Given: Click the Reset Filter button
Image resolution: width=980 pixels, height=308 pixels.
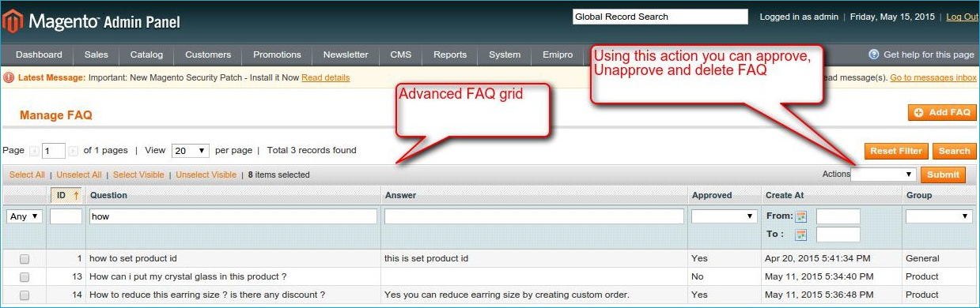Looking at the screenshot, I should click(896, 151).
